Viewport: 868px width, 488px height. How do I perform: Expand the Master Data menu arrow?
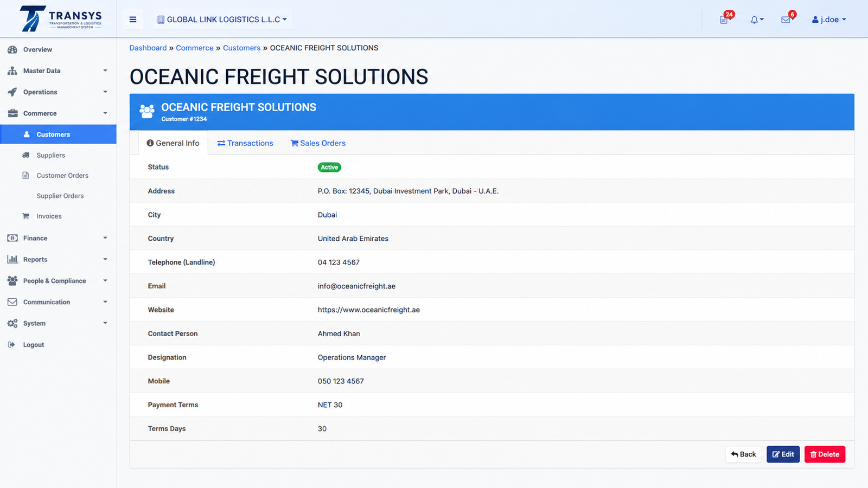(105, 70)
